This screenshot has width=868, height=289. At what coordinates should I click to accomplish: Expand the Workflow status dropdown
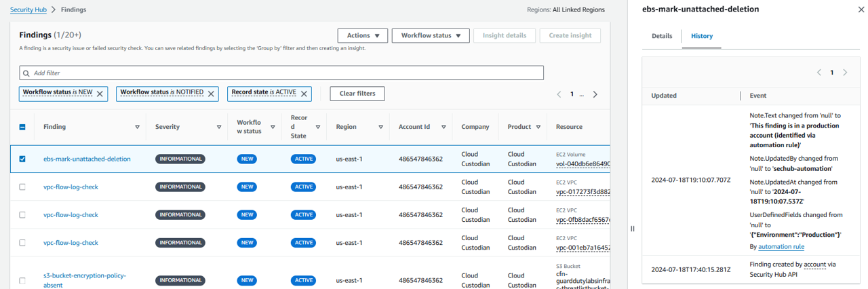[x=431, y=35]
